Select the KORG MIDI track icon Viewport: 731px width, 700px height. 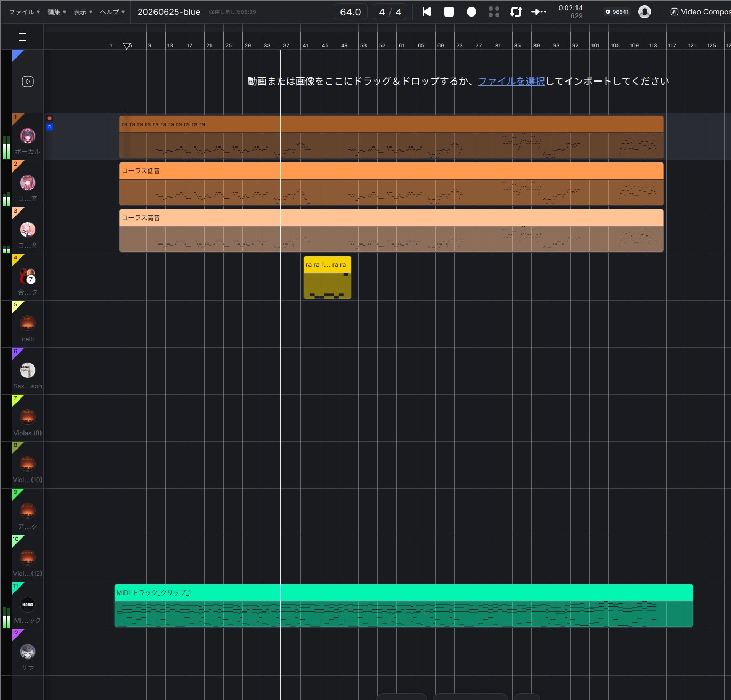28,605
